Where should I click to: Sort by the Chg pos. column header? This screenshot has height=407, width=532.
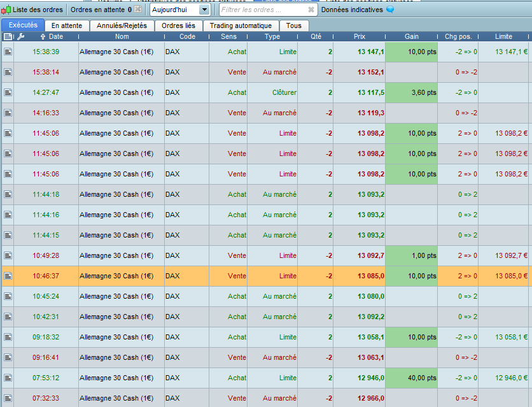pos(458,36)
